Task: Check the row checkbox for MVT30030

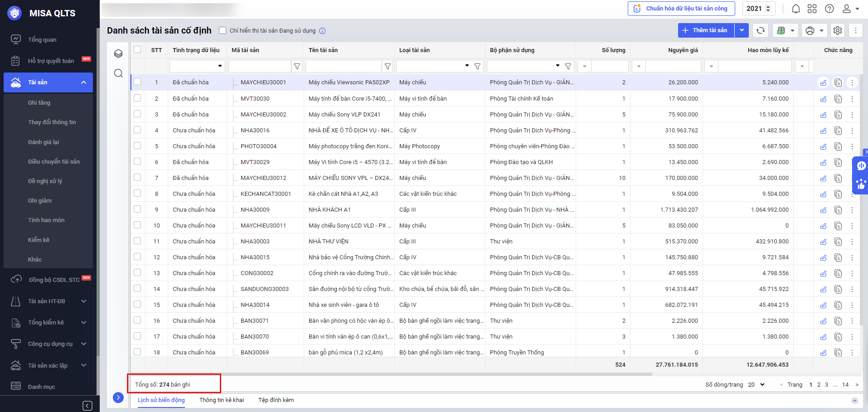Action: point(137,98)
